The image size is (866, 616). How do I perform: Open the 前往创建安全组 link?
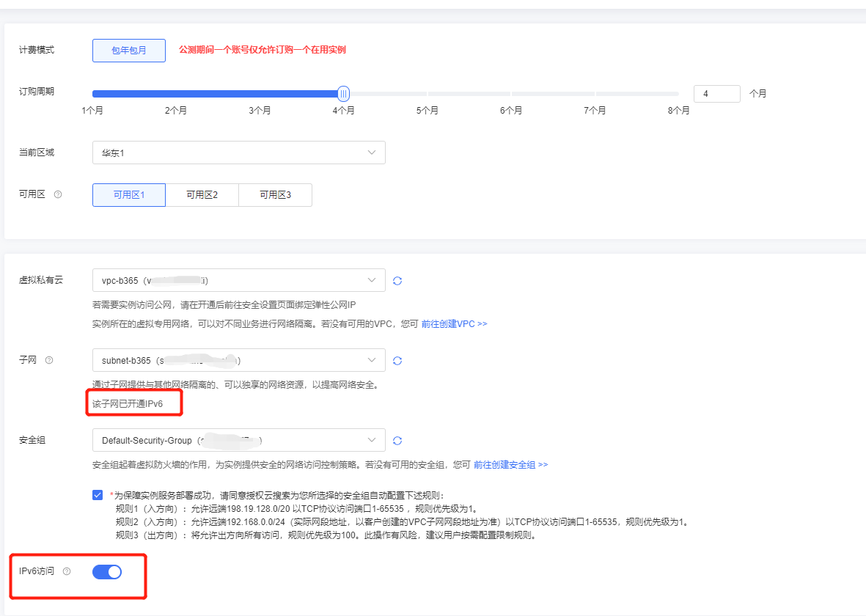click(510, 464)
